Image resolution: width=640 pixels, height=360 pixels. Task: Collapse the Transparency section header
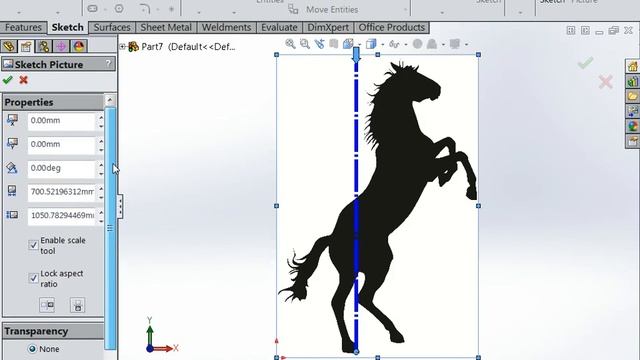click(x=53, y=331)
